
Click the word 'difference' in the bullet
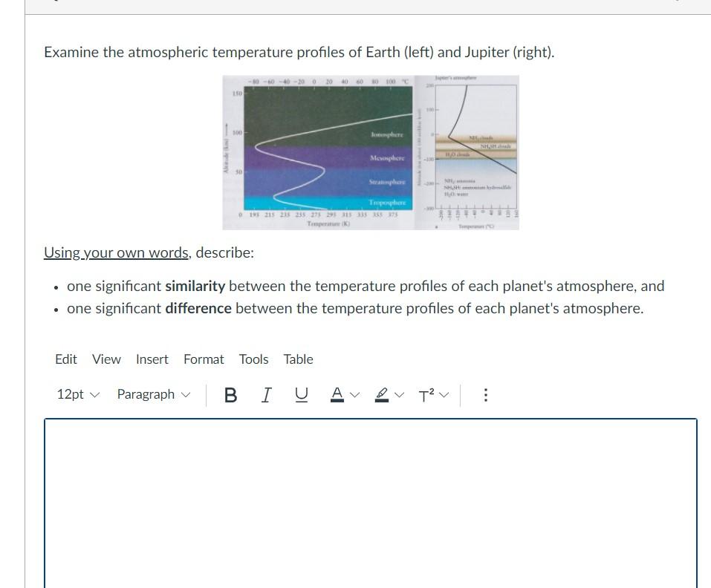[x=198, y=309]
